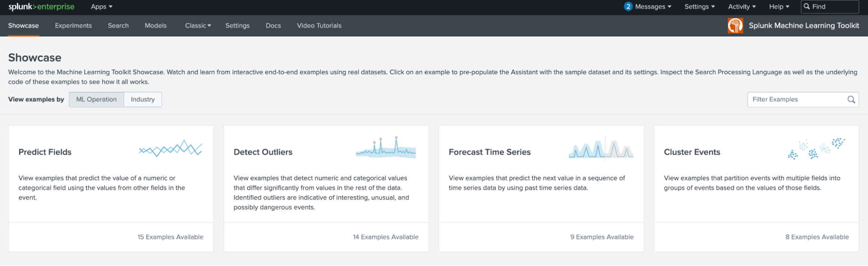Open the Forecast Time Series card title
The image size is (868, 266).
490,152
